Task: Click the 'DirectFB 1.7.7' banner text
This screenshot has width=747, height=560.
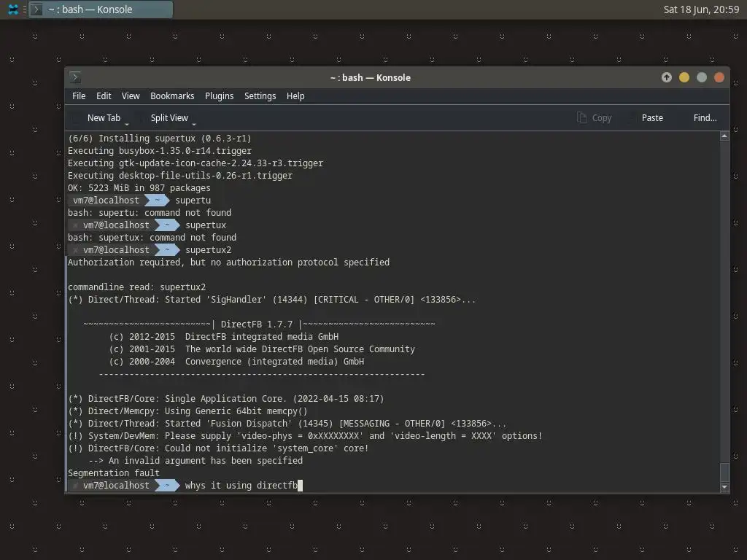Action: (x=257, y=324)
